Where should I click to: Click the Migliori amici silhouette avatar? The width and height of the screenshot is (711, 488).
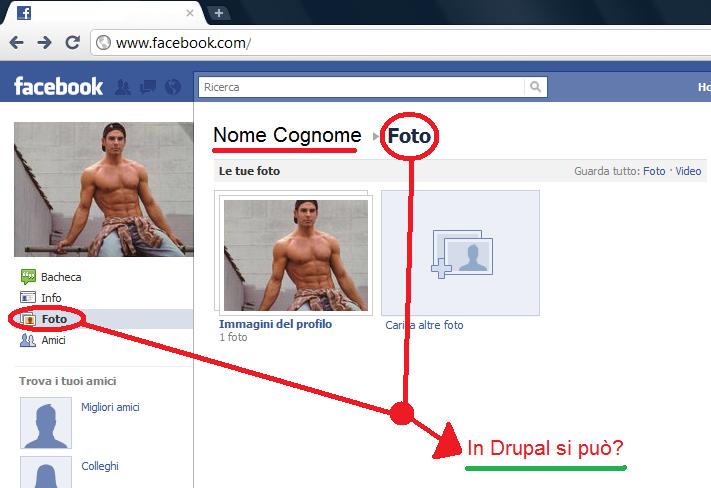pyautogui.click(x=46, y=423)
